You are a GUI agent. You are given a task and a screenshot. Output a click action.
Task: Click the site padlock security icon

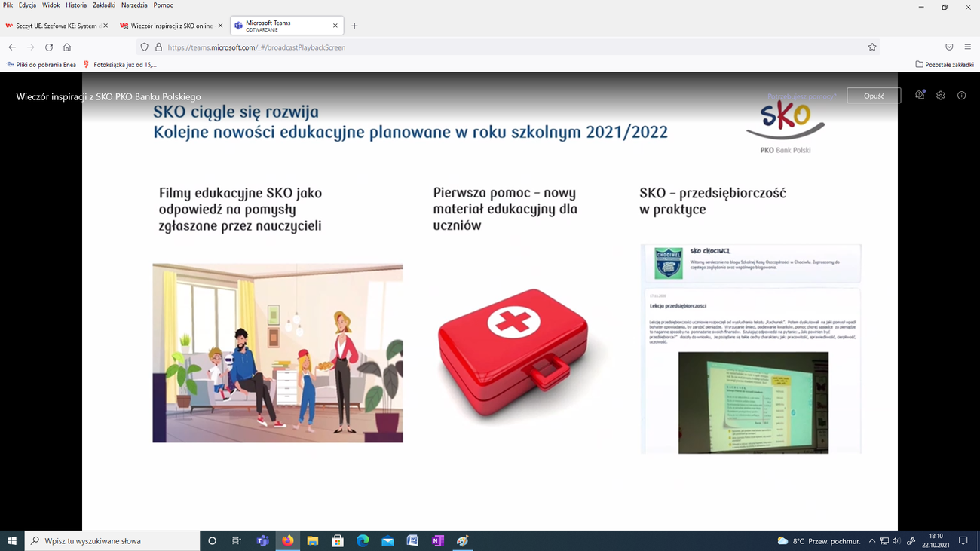click(x=158, y=47)
